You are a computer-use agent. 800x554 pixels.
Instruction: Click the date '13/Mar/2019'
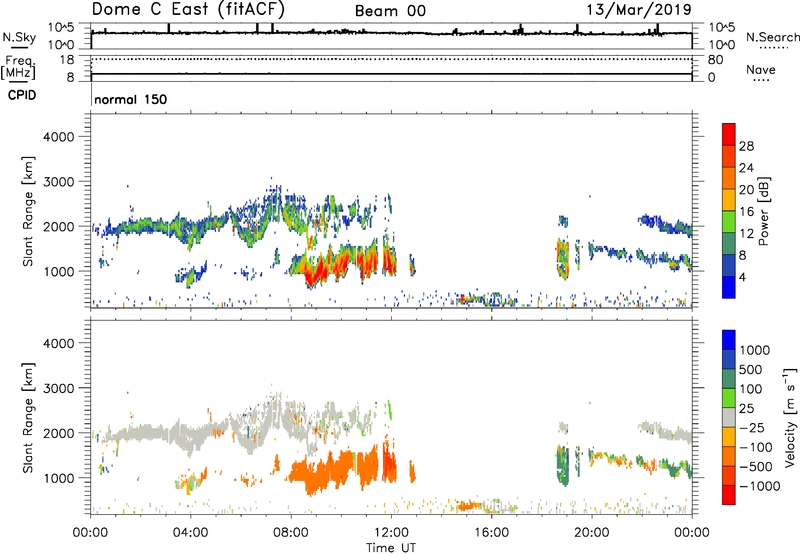coord(639,9)
